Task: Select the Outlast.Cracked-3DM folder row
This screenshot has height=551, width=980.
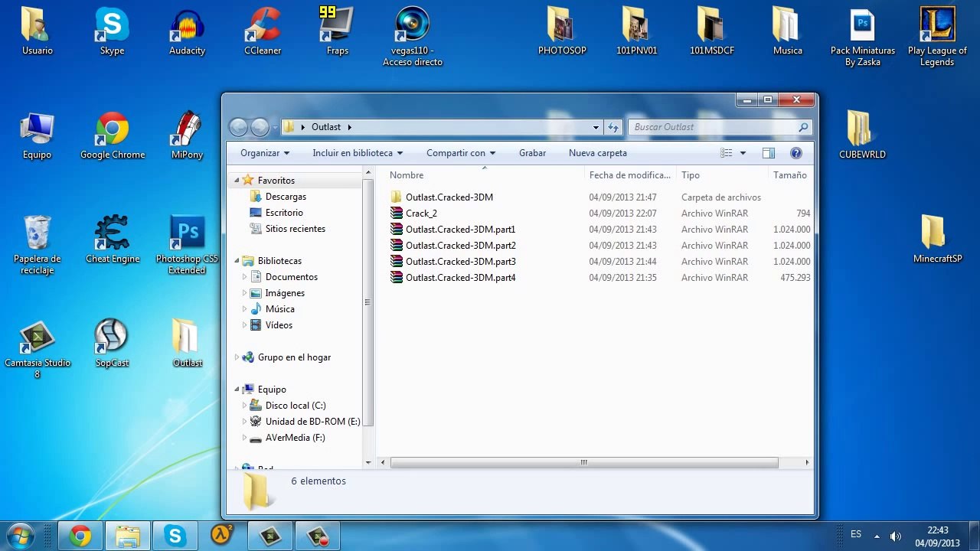Action: [599, 197]
